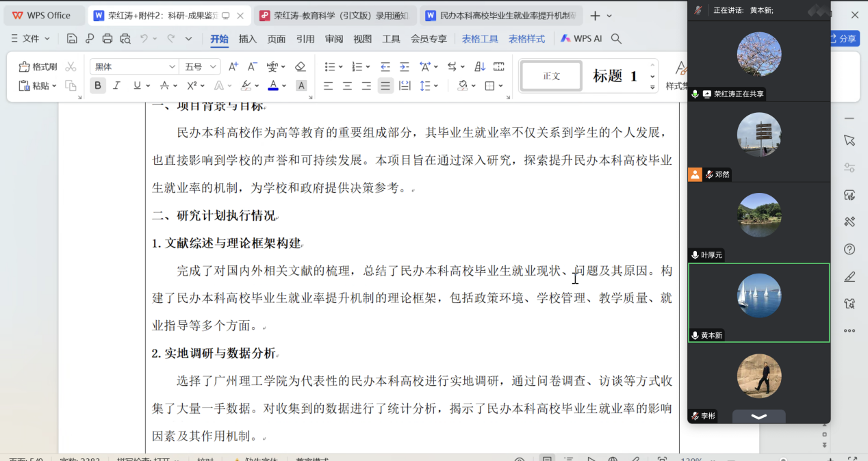This screenshot has width=868, height=461.
Task: Click the Format Painter (格式刷) button
Action: (38, 66)
